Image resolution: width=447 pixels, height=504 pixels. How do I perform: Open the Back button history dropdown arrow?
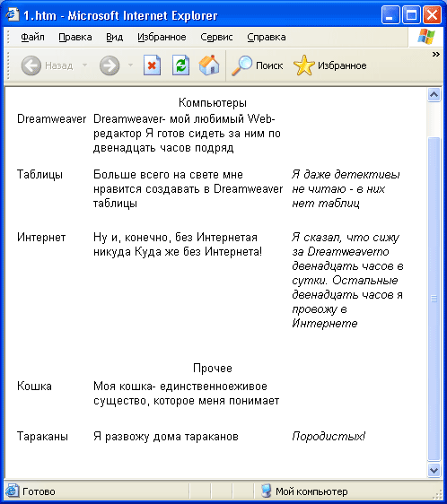(x=84, y=65)
